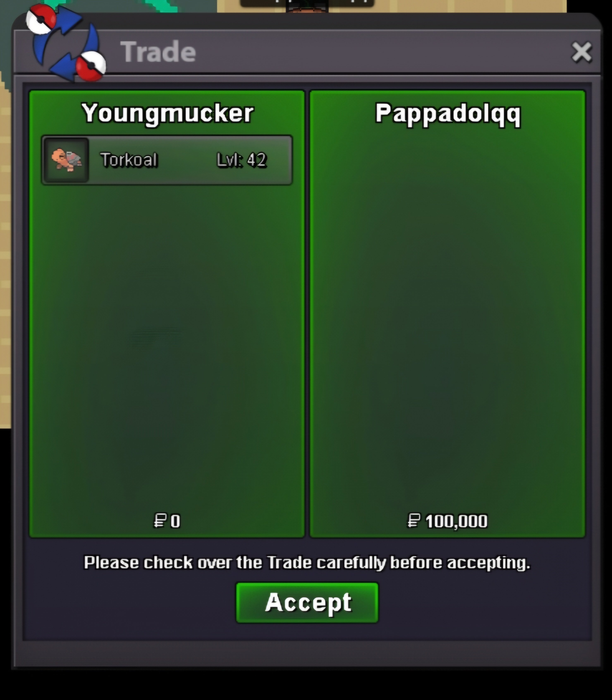The height and width of the screenshot is (700, 612).
Task: Select the Torkoal name in offer row
Action: click(x=129, y=160)
